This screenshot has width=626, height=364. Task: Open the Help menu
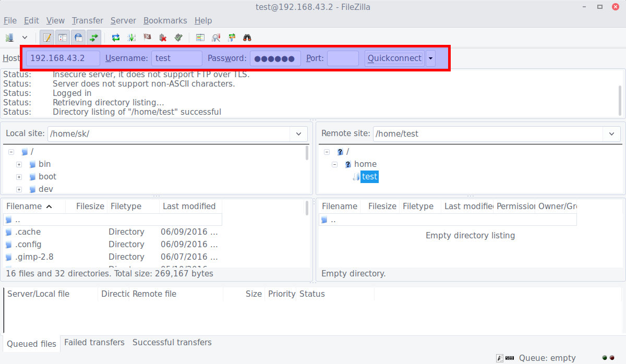(x=203, y=21)
